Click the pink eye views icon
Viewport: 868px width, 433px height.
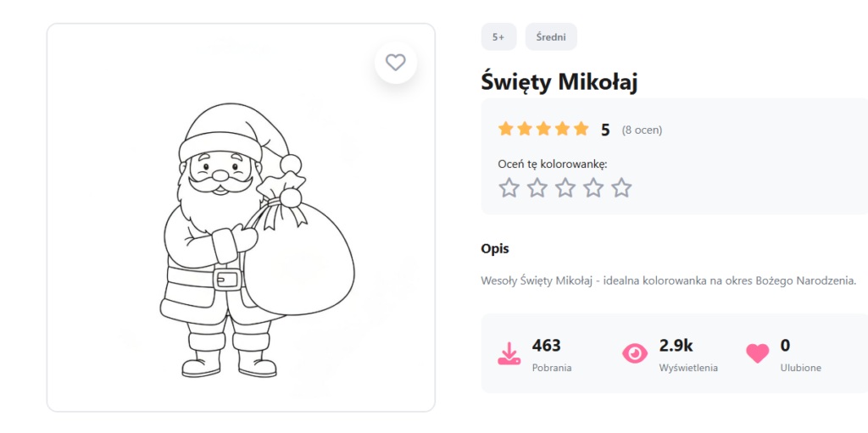[x=634, y=353]
